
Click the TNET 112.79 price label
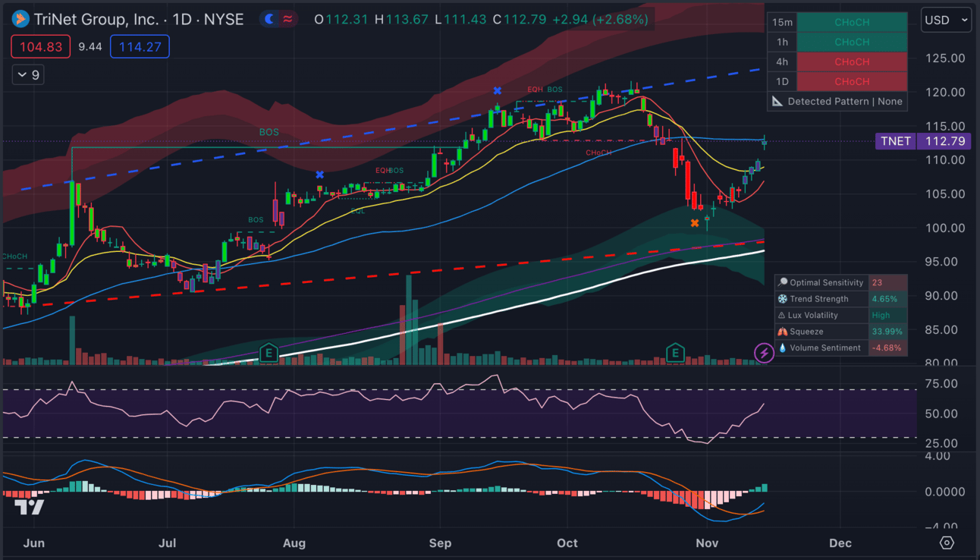tap(923, 141)
